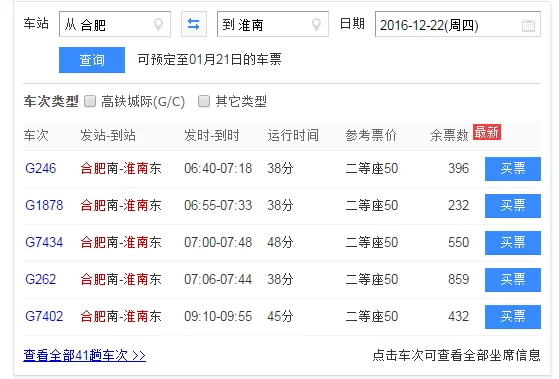Check the 其它类型 checkbox
Screen dimensions: 559x379
click(x=204, y=101)
